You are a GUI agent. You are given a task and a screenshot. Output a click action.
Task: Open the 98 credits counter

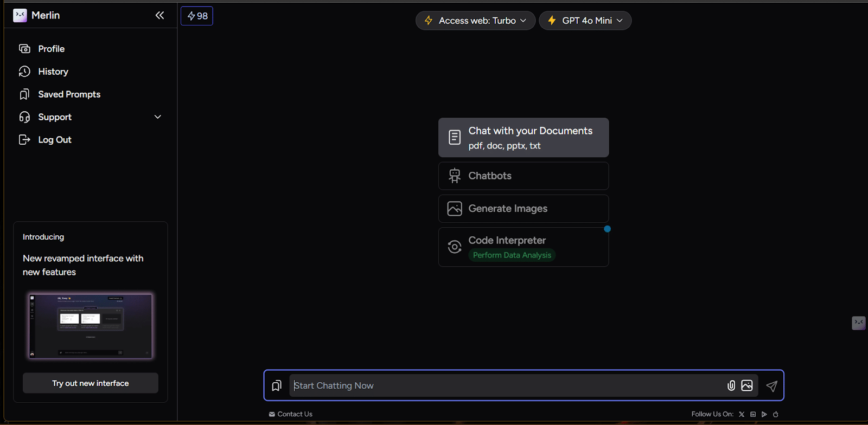[197, 16]
